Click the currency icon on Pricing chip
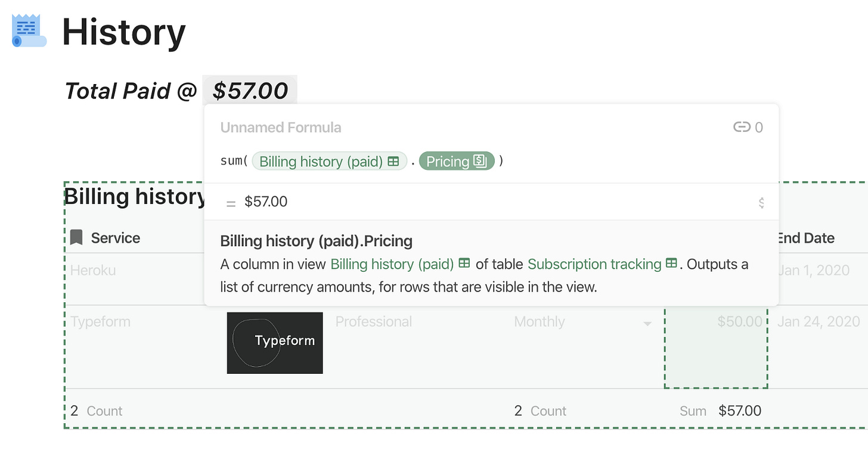The image size is (868, 465). pos(480,161)
